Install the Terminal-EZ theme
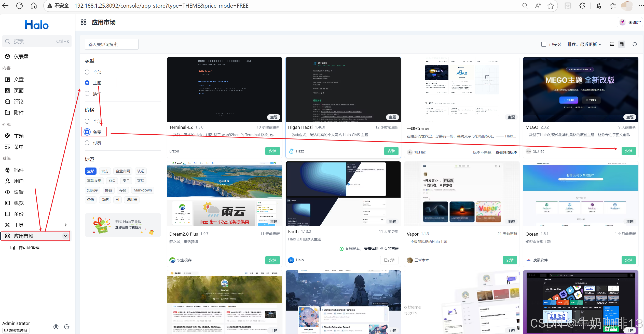 (x=272, y=151)
